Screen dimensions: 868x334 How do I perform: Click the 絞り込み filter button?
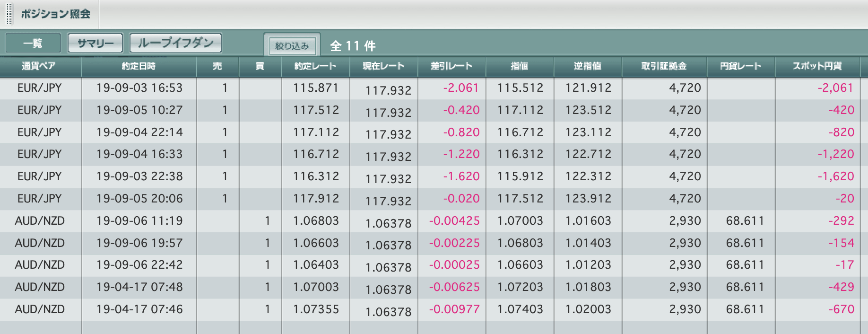[292, 46]
